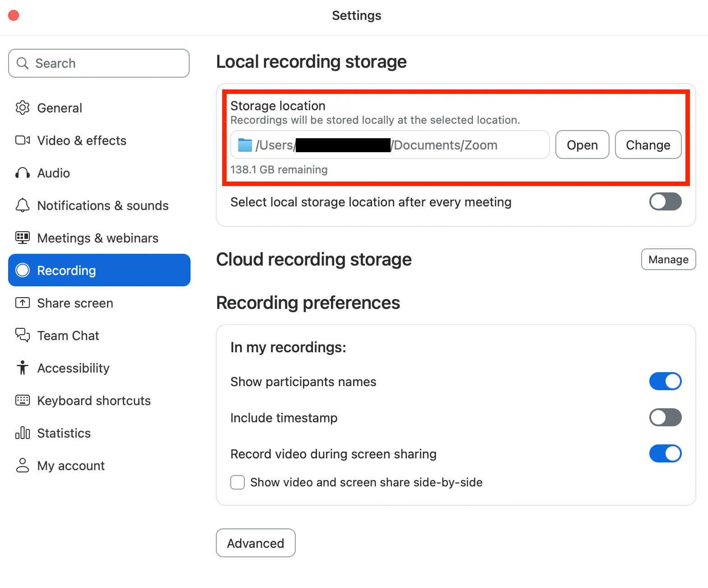Click the My account person icon
This screenshot has width=708, height=588.
coord(23,465)
